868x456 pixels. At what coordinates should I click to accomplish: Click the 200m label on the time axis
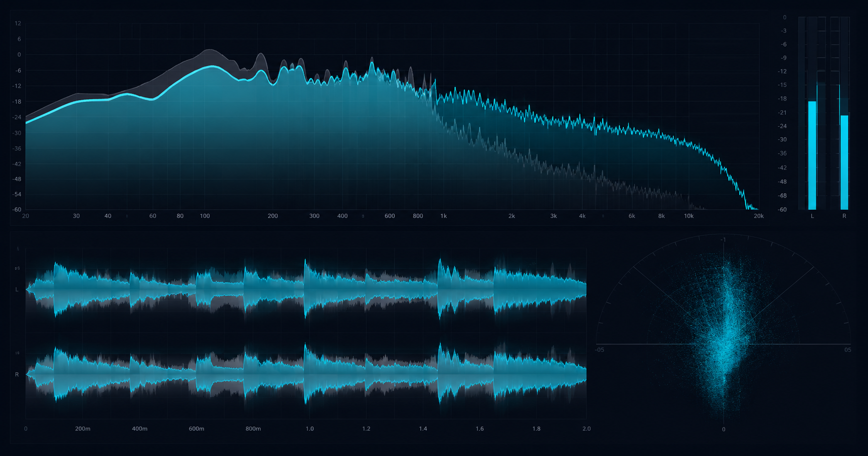[x=83, y=429]
